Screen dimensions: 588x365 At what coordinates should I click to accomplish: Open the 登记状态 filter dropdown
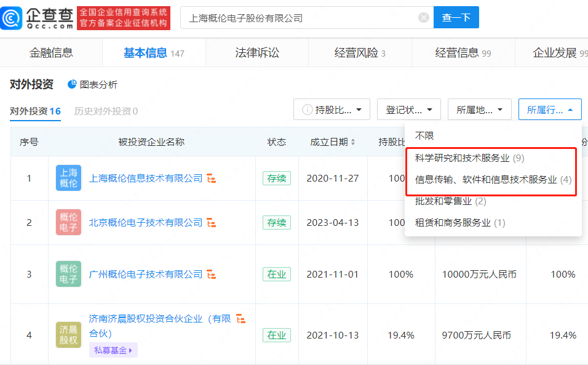coord(409,110)
